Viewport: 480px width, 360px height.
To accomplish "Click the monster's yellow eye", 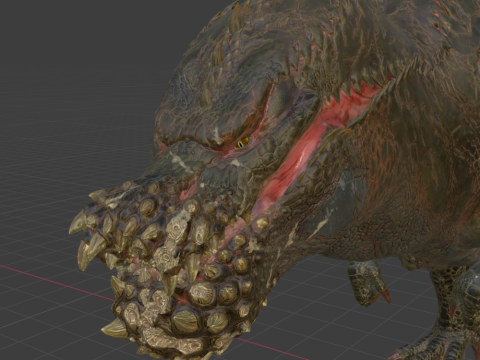I will coord(243,142).
